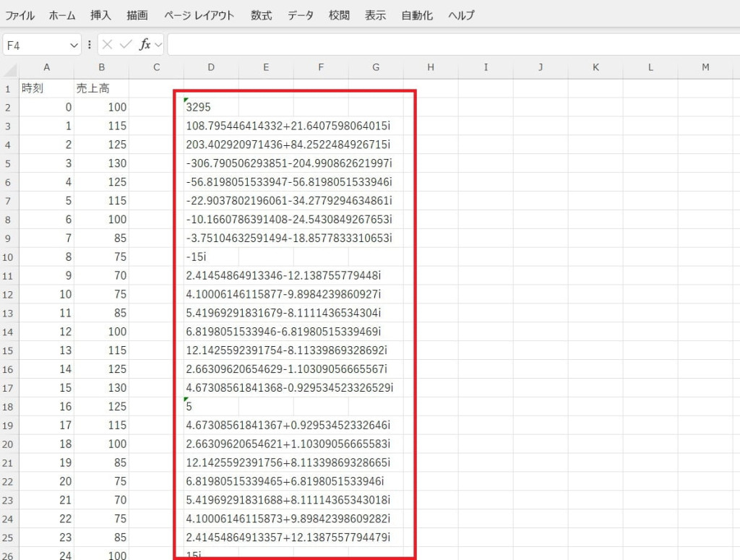Click the ヘルプ tab

(x=461, y=15)
